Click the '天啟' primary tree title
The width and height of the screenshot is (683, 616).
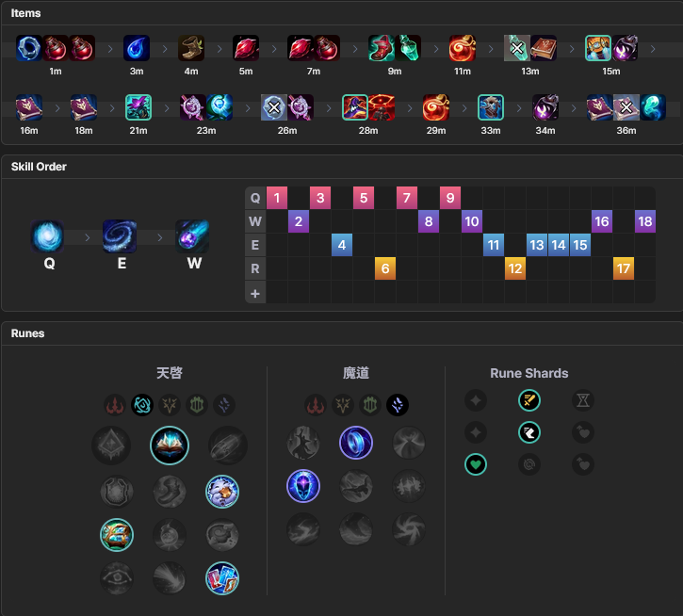tap(170, 373)
